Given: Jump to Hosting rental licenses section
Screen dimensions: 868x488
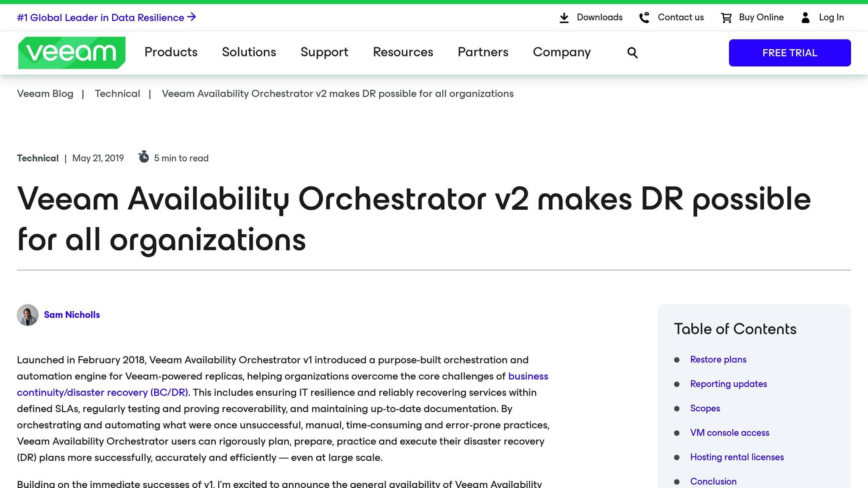Looking at the screenshot, I should (737, 457).
